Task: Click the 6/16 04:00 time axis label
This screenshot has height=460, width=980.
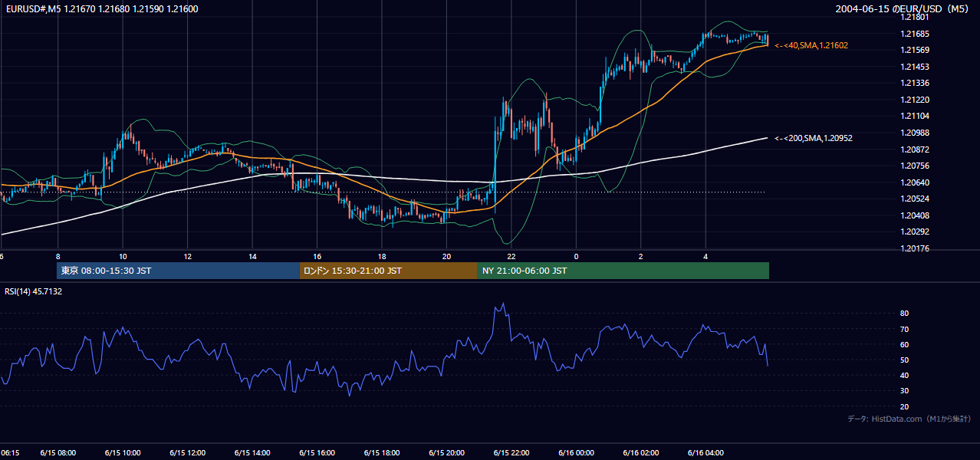Action: pos(706,453)
